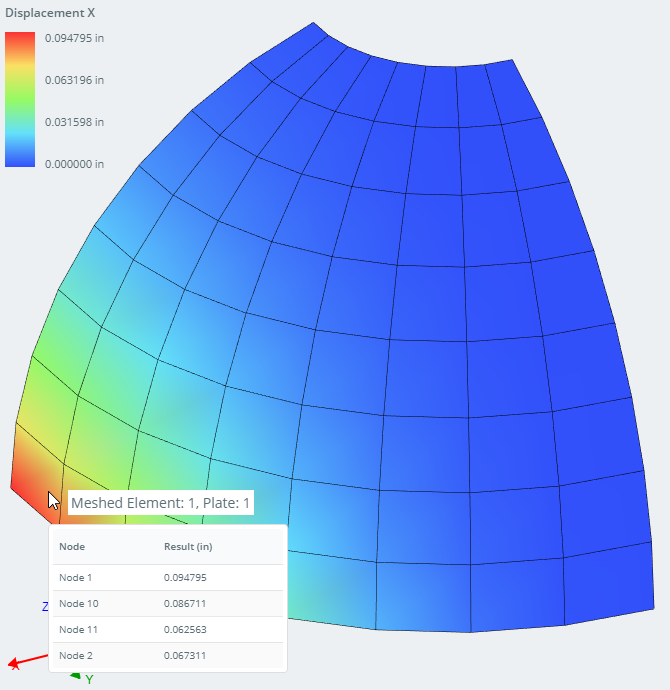Select the Node 1 row label
This screenshot has width=670, height=690.
click(75, 578)
